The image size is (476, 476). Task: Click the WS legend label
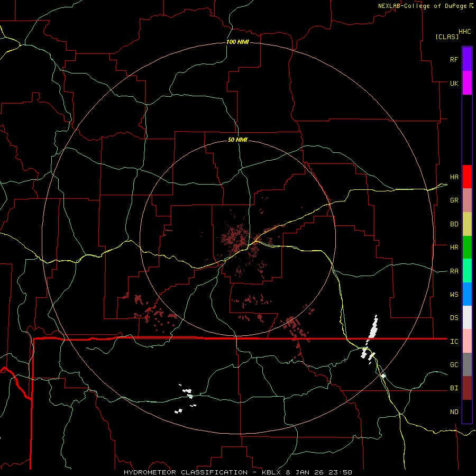pos(454,294)
